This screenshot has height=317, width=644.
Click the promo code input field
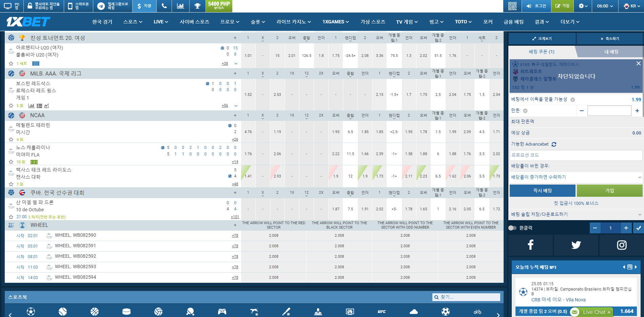click(576, 155)
